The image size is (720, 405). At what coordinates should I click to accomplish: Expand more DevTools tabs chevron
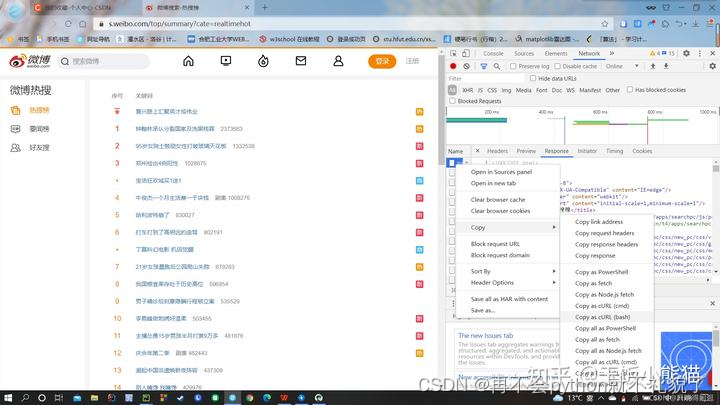pos(612,53)
